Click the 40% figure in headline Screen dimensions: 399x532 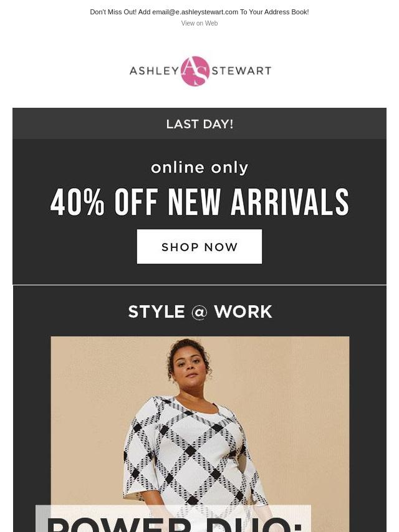point(78,202)
